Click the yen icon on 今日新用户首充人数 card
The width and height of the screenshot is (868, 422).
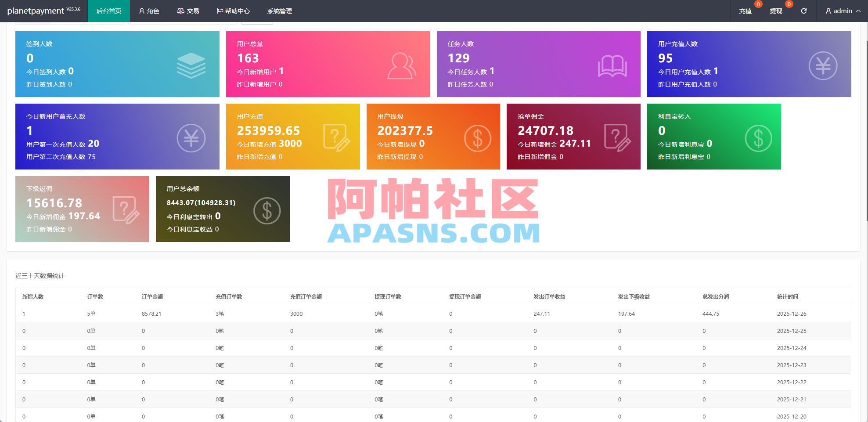[x=191, y=138]
